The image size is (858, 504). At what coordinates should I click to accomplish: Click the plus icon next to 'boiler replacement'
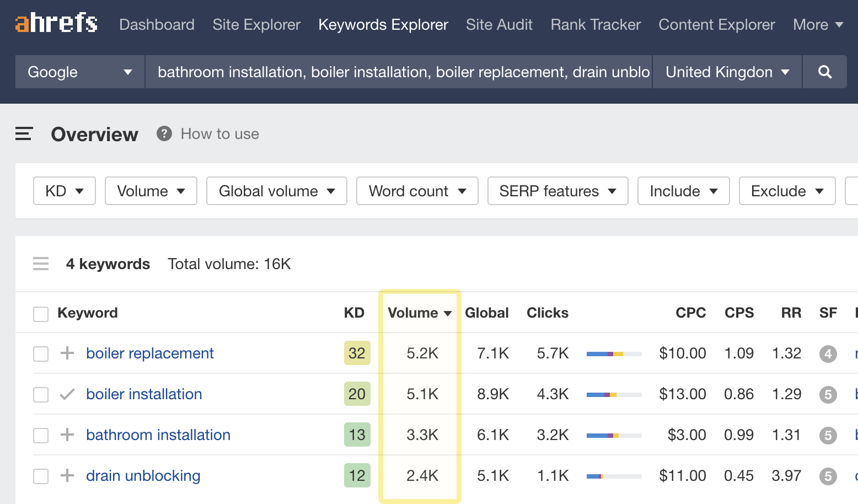click(66, 353)
